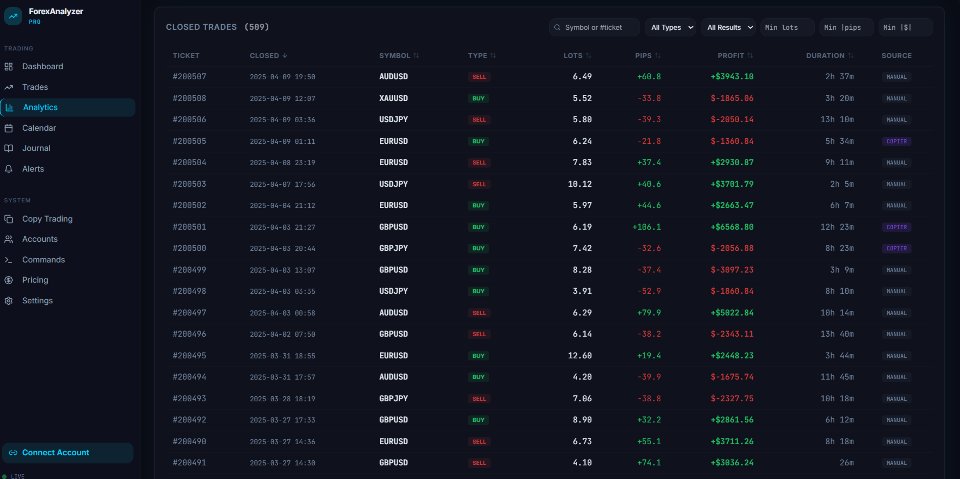Click the Min |$| input field

click(x=906, y=28)
